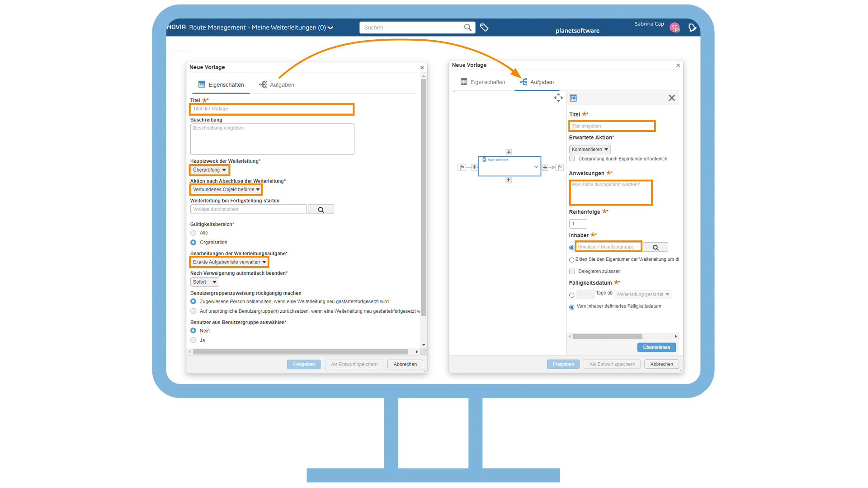Screen dimensions: 868x488
Task: Switch to Eigenschaften tab in right dialog
Action: click(482, 82)
